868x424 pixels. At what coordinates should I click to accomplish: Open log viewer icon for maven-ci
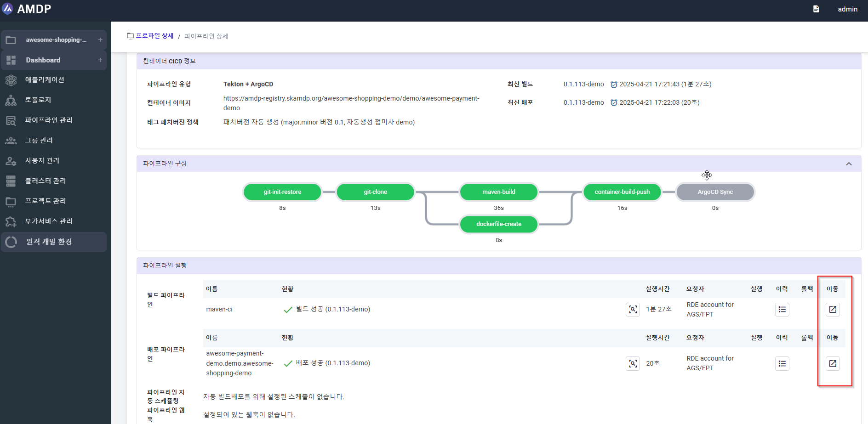click(x=633, y=310)
